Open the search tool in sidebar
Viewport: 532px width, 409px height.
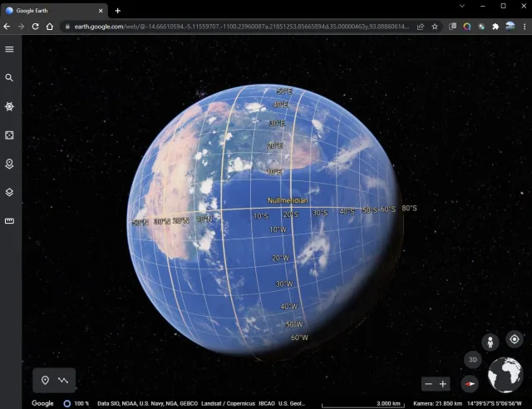pyautogui.click(x=10, y=77)
